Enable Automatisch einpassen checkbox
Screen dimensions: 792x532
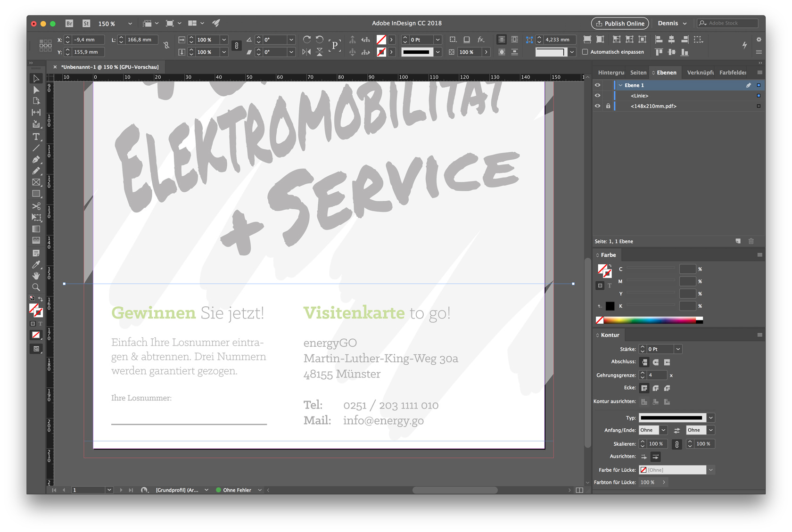(585, 52)
